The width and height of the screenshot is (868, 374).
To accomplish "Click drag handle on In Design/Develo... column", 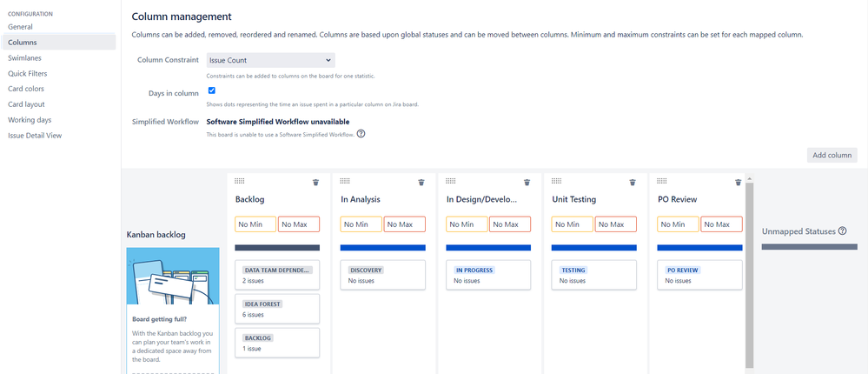I will [x=451, y=181].
